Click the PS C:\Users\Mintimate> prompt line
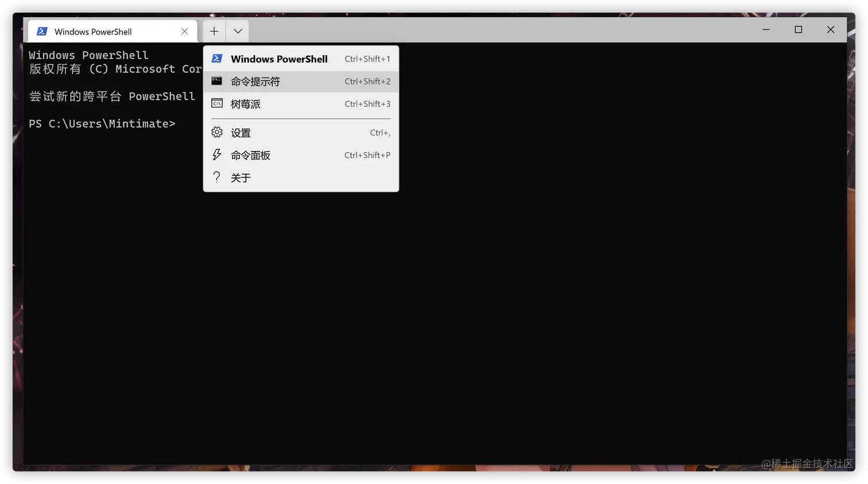The image size is (868, 484). pyautogui.click(x=102, y=123)
